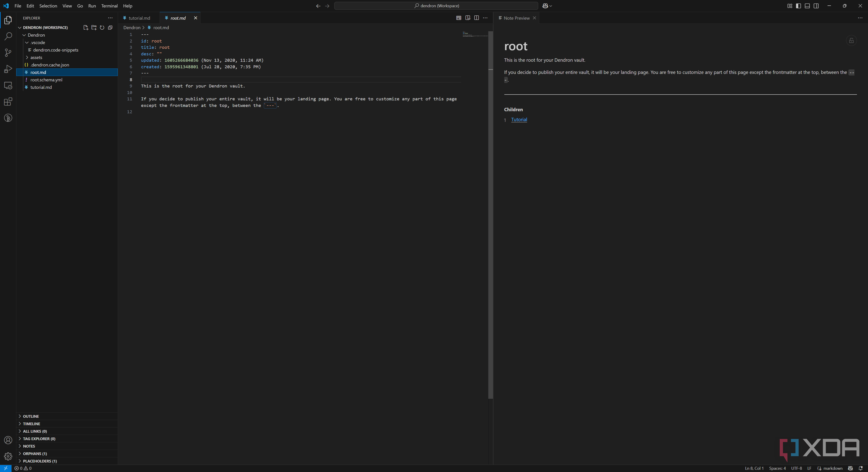The image size is (868, 472).
Task: Expand the NOTES section
Action: tap(67, 446)
